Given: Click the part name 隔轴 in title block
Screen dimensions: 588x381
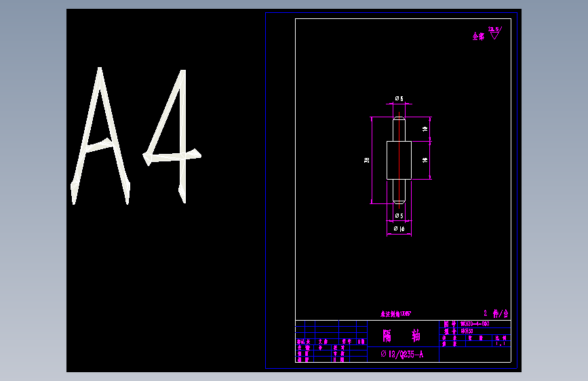Looking at the screenshot, I should click(x=401, y=336).
